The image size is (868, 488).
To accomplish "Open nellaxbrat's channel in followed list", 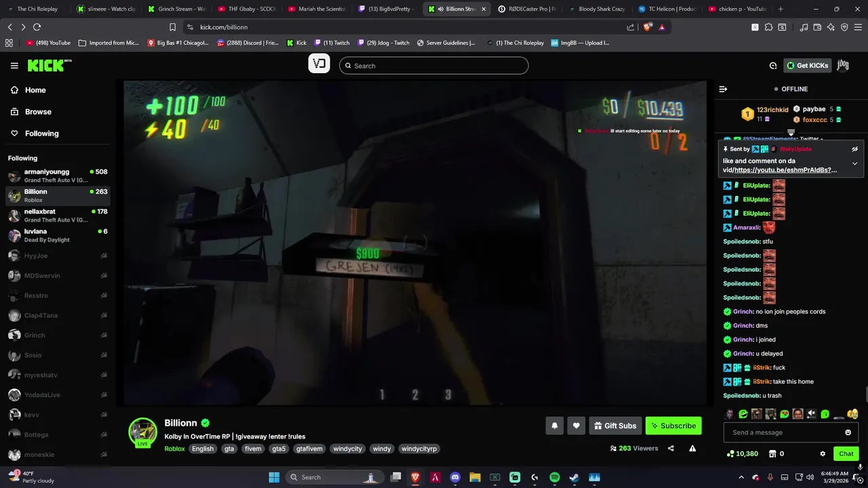I will pyautogui.click(x=58, y=216).
